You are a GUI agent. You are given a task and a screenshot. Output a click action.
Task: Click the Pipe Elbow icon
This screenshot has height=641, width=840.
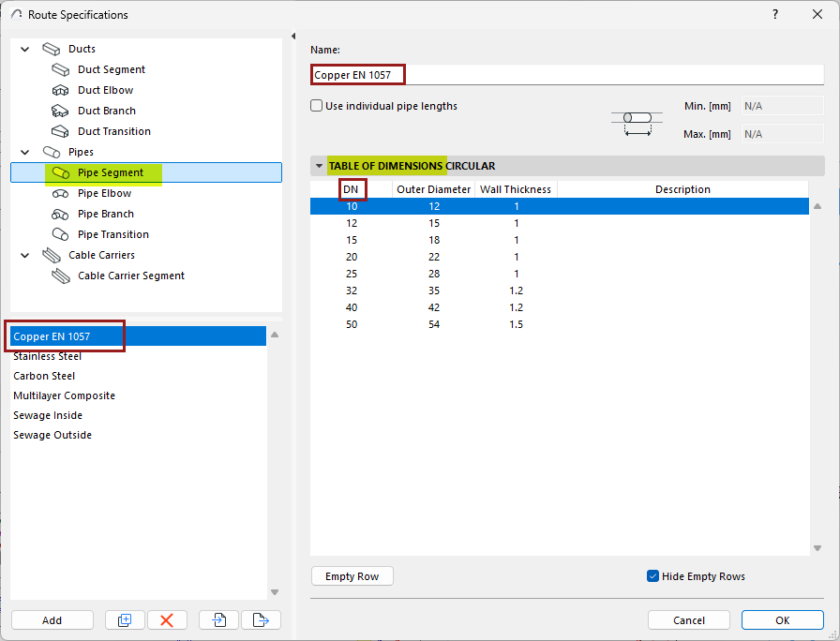click(x=61, y=193)
